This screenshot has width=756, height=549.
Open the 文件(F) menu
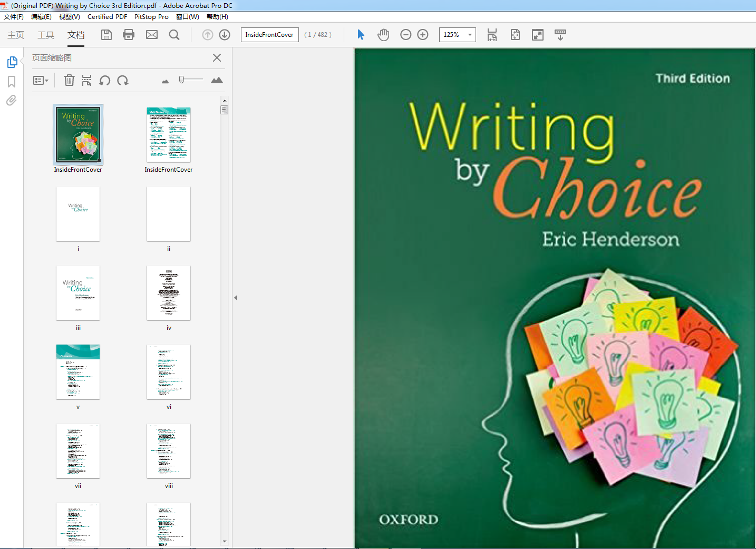point(14,17)
